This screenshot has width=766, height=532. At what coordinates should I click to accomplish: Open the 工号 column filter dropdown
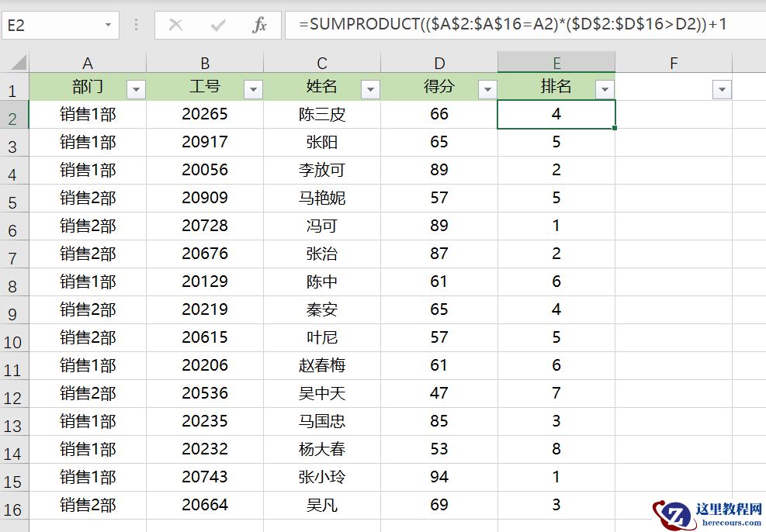(x=253, y=89)
